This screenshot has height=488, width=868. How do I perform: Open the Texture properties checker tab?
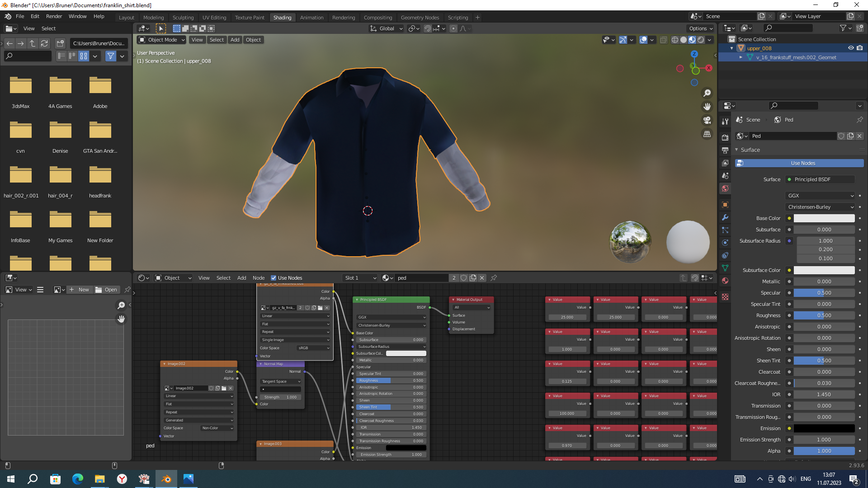[x=725, y=297]
